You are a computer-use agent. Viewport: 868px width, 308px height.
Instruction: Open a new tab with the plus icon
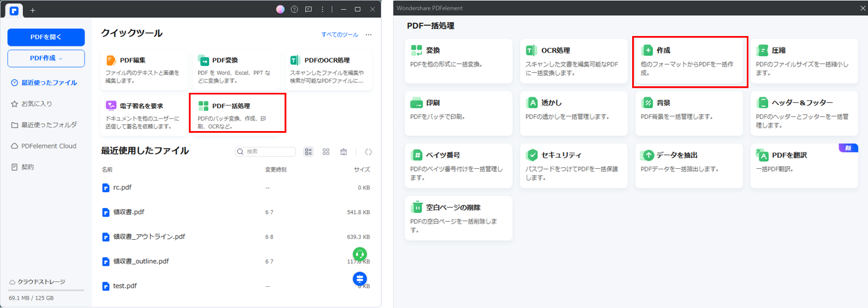pos(33,10)
